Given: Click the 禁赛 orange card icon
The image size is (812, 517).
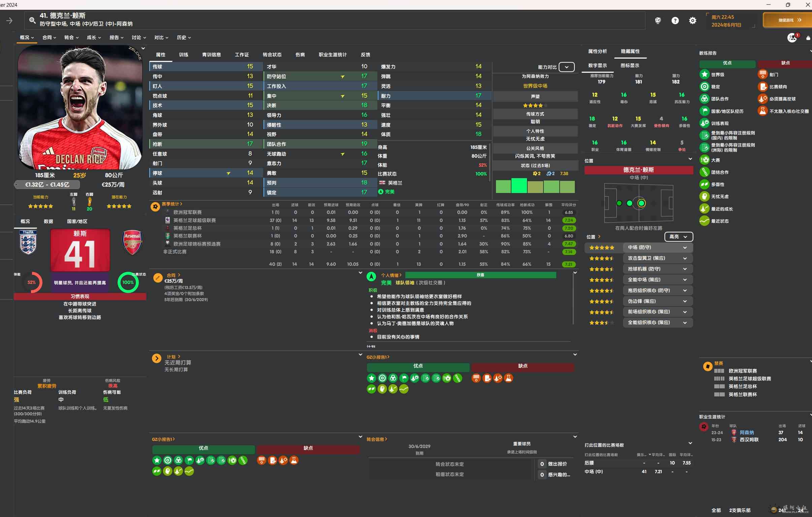Looking at the screenshot, I should click(708, 366).
